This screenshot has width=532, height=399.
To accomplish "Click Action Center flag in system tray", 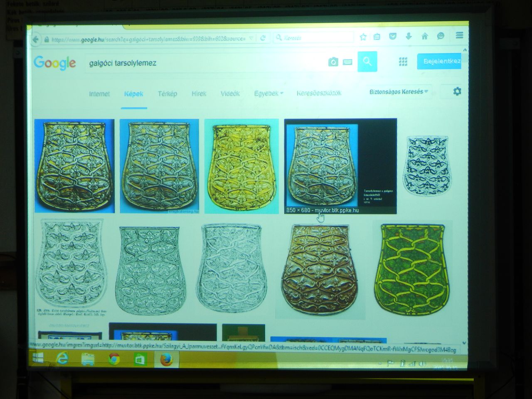I will click(x=390, y=363).
